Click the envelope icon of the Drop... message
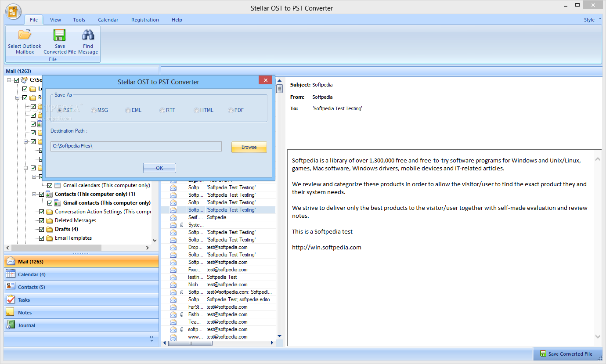This screenshot has width=606, height=364. coord(173,247)
